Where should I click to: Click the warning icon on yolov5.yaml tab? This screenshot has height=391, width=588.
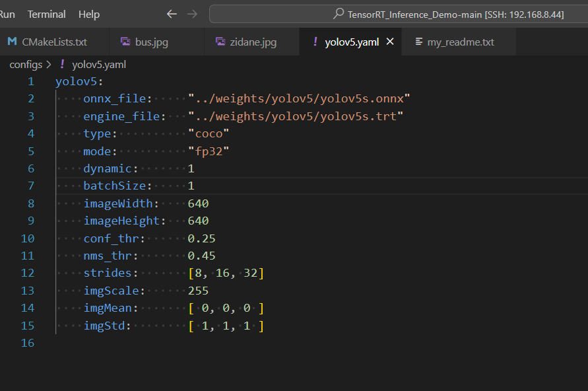[x=315, y=41]
